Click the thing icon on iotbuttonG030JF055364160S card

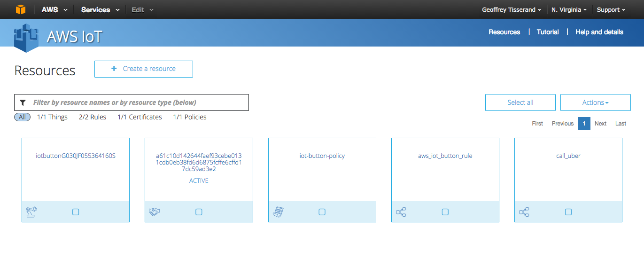(31, 212)
